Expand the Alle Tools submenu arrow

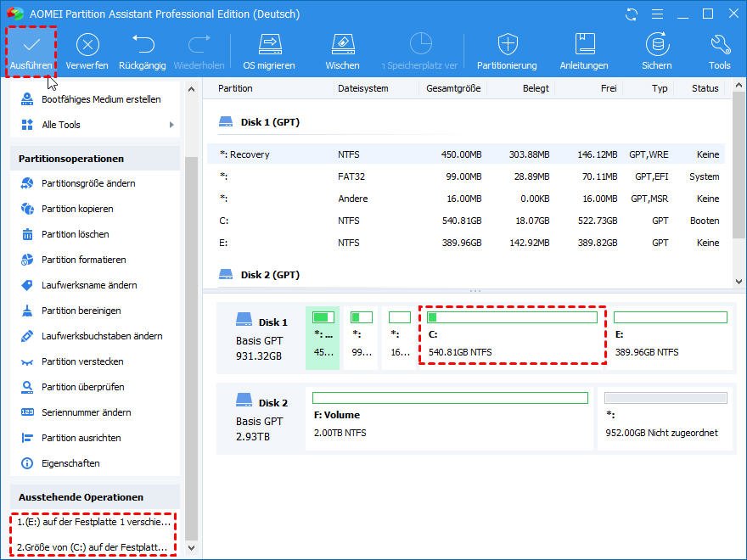click(171, 125)
